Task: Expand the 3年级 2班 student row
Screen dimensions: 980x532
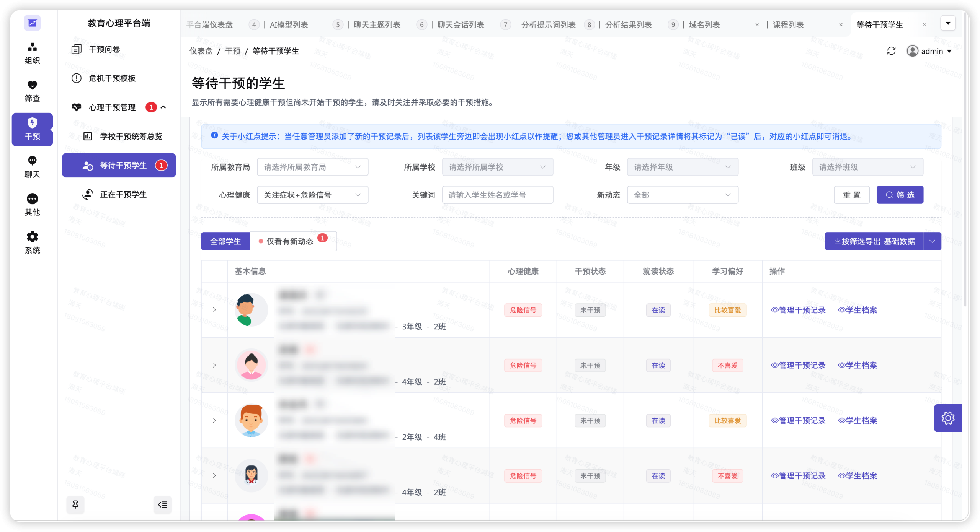Action: tap(214, 309)
